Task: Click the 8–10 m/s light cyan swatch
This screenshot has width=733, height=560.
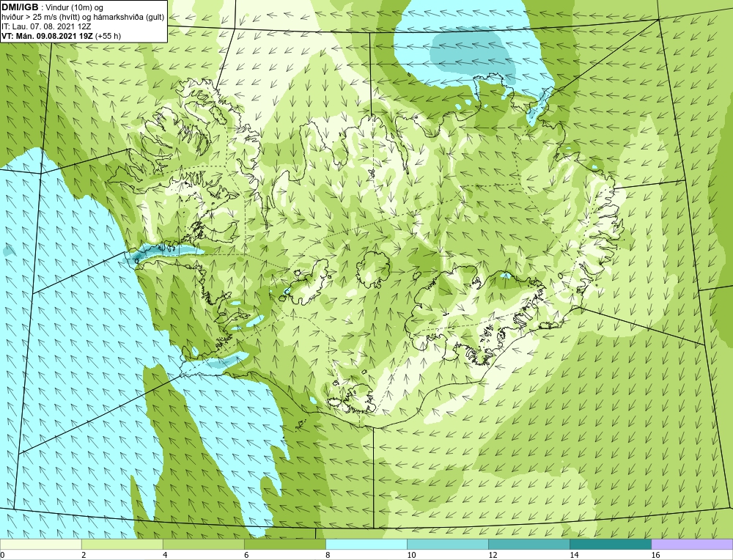Action: [x=366, y=544]
